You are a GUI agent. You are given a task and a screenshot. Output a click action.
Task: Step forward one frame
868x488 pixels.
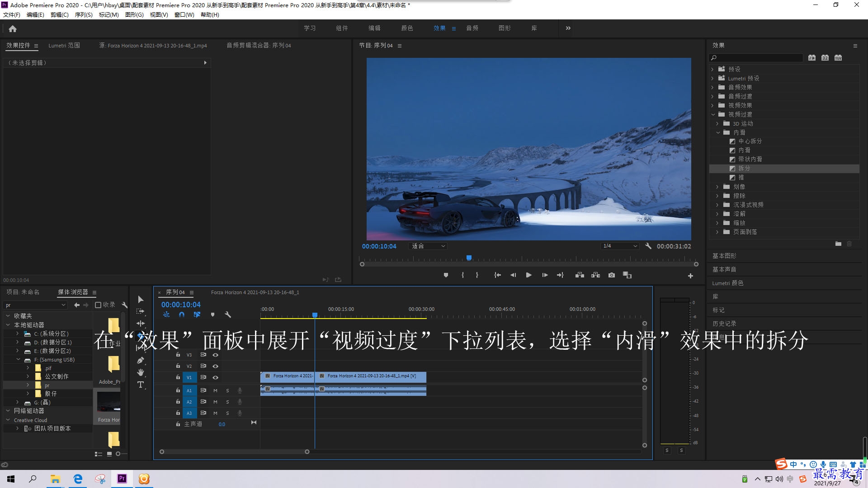545,275
